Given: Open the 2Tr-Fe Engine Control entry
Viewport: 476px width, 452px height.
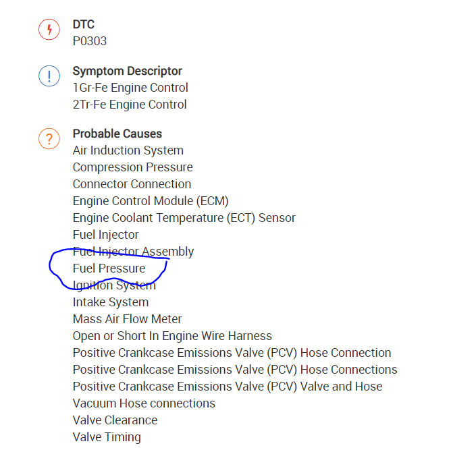Looking at the screenshot, I should [130, 105].
